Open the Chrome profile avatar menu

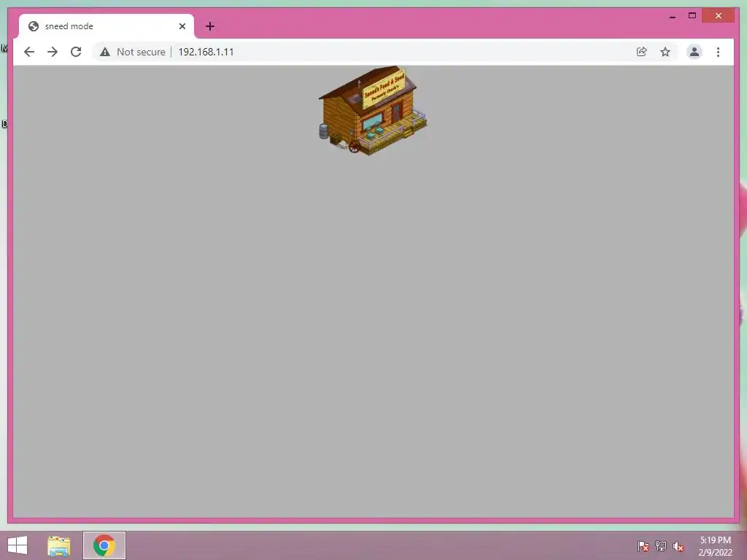(694, 52)
